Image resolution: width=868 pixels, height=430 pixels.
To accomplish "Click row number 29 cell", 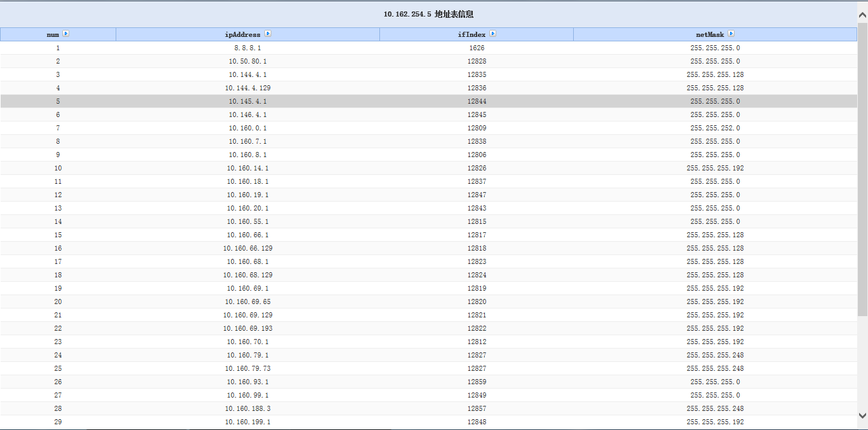I will tap(58, 422).
